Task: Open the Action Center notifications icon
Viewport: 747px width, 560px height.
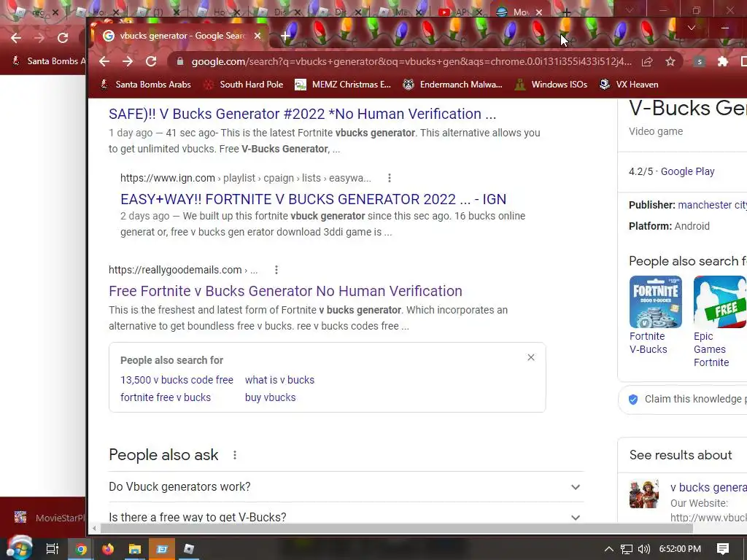Action: [x=723, y=549]
